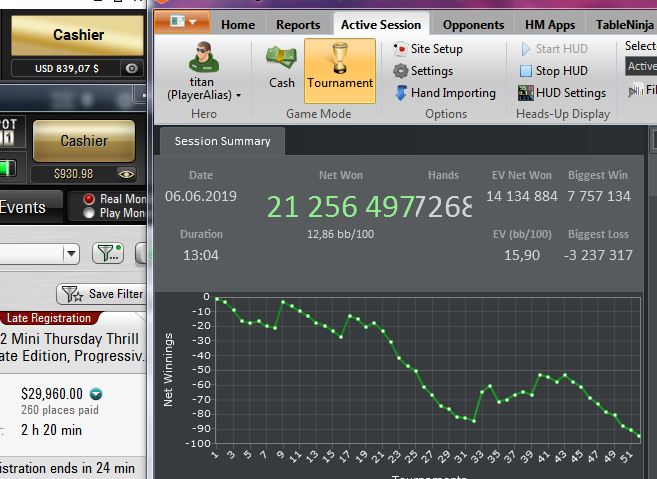
Task: Click the gold Cashier button above USD 839,07
Action: pyautogui.click(x=78, y=35)
